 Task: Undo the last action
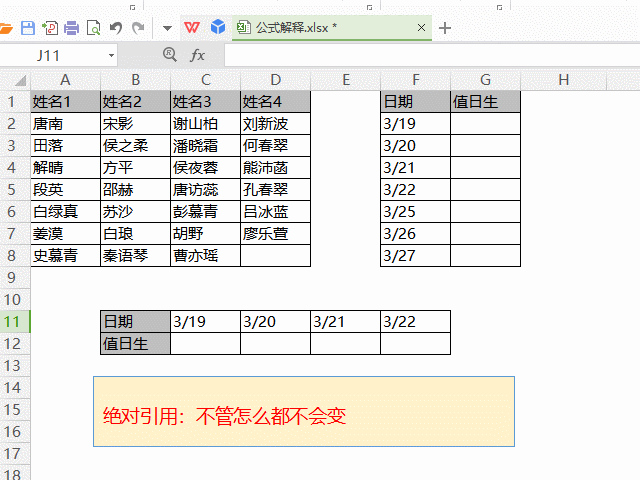tap(116, 28)
